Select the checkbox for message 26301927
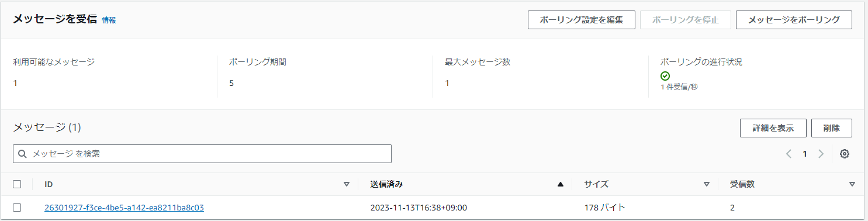 point(17,208)
